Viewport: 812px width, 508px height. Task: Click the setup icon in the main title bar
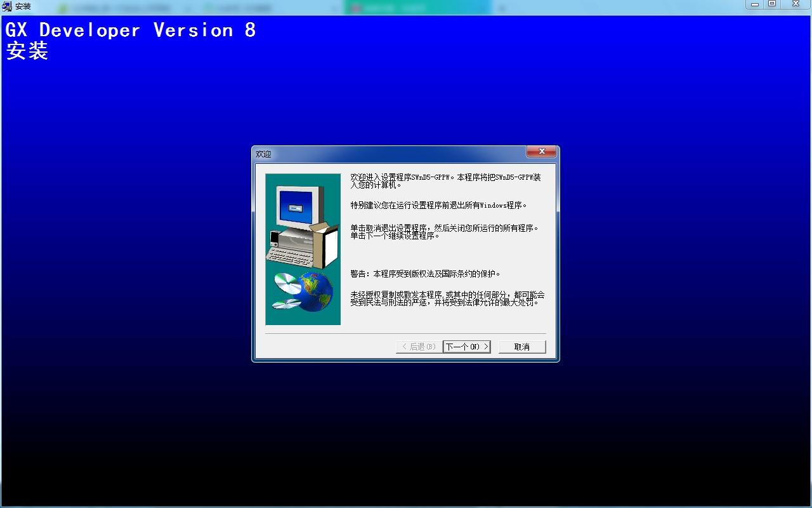(x=6, y=6)
